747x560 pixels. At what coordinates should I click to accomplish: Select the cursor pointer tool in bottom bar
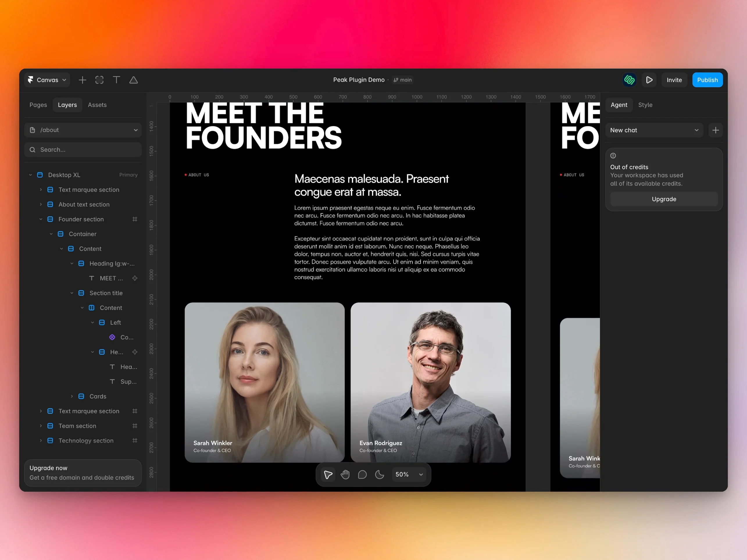tap(328, 475)
